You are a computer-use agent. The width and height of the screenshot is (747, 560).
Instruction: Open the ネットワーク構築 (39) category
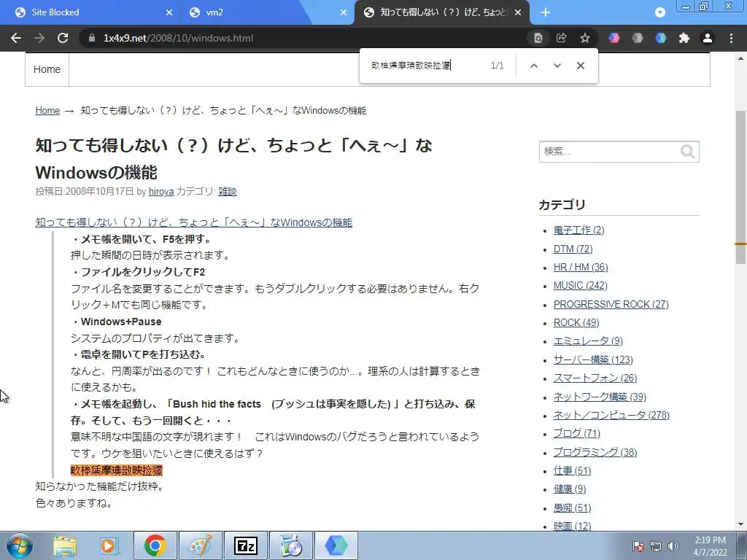tap(600, 397)
